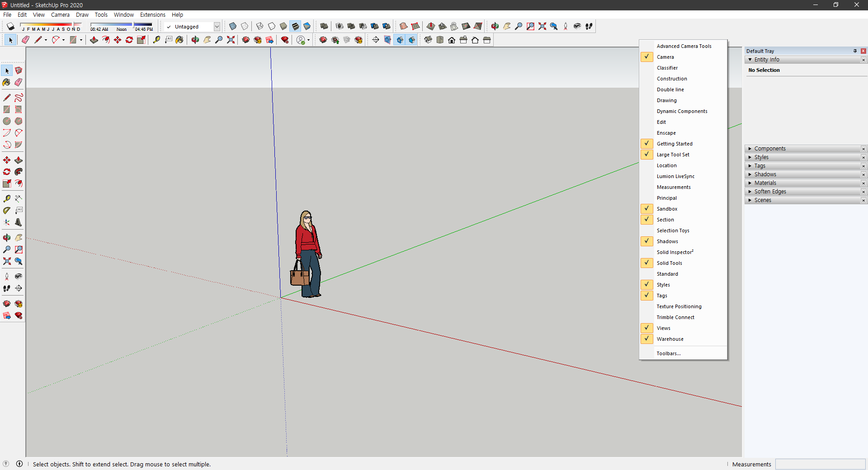Image resolution: width=868 pixels, height=470 pixels.
Task: Open the File menu
Action: 7,14
